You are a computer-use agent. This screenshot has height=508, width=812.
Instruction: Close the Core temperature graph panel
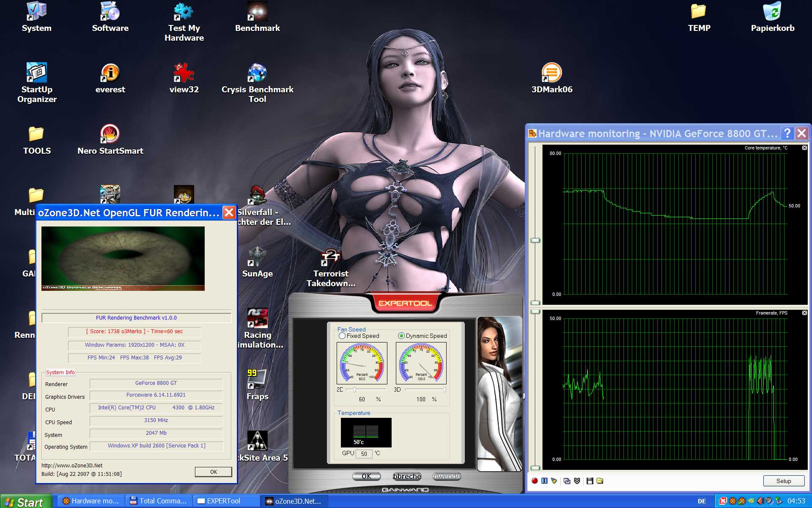pyautogui.click(x=804, y=148)
